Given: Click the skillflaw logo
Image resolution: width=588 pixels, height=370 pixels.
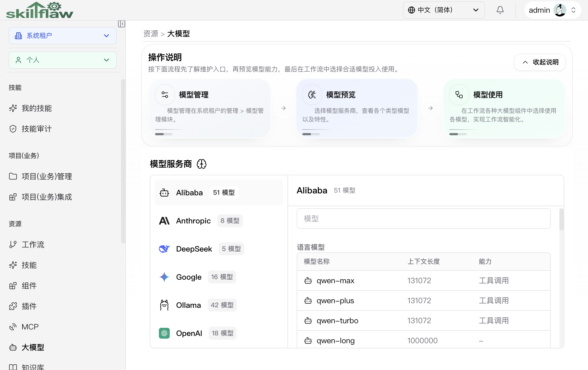Looking at the screenshot, I should click(x=40, y=10).
